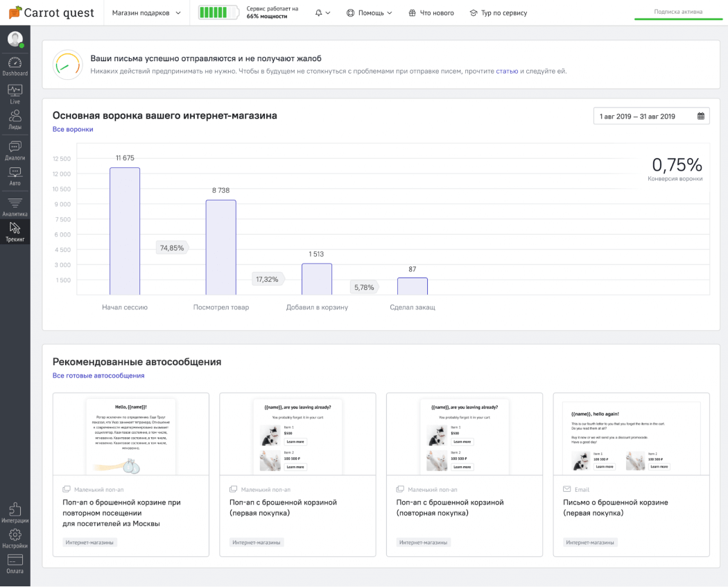The width and height of the screenshot is (728, 587).
Task: Click the user avatar in the sidebar
Action: click(x=15, y=39)
